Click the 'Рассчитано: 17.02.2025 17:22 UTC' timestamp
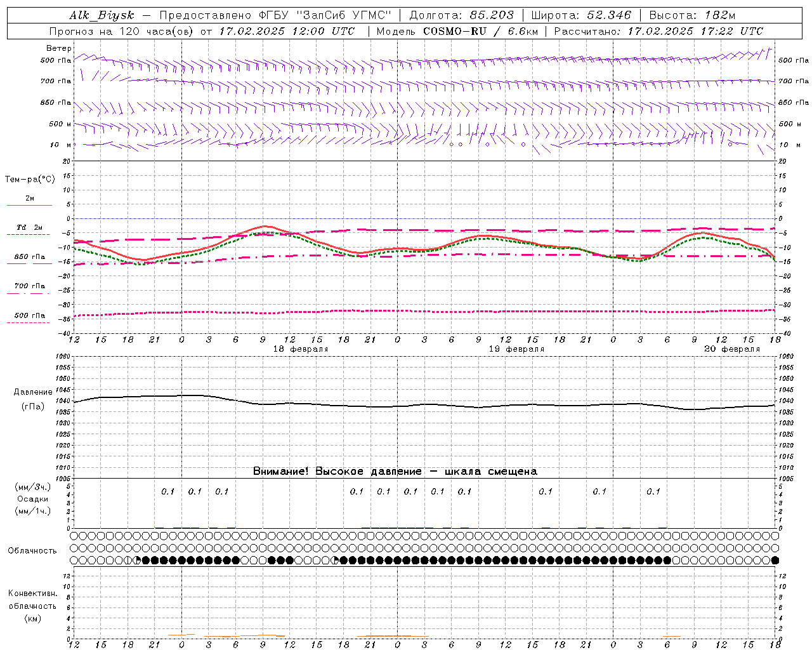Viewport: 812px width, 650px height. pyautogui.click(x=658, y=31)
